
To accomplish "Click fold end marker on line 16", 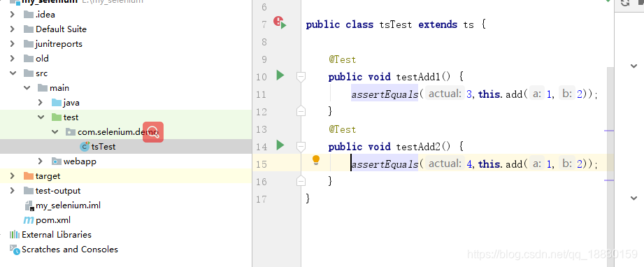I will pyautogui.click(x=301, y=181).
